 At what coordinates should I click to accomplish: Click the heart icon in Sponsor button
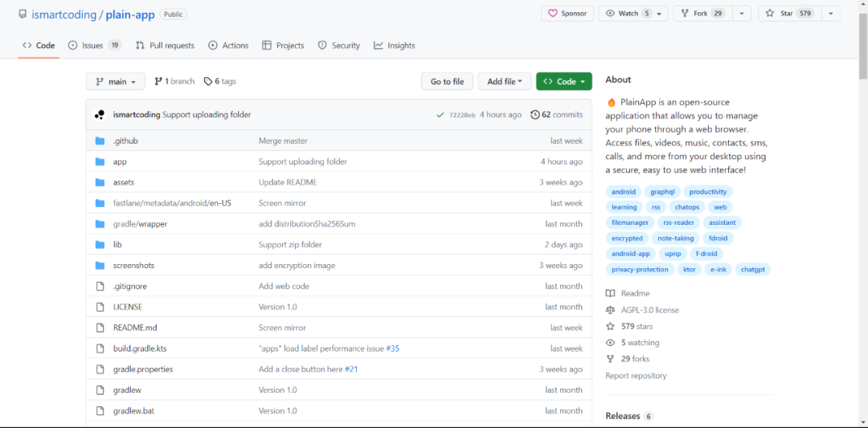click(x=552, y=14)
